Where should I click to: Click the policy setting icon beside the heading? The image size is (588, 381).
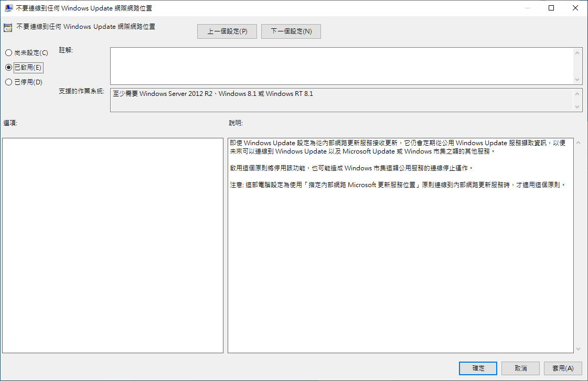(8, 28)
